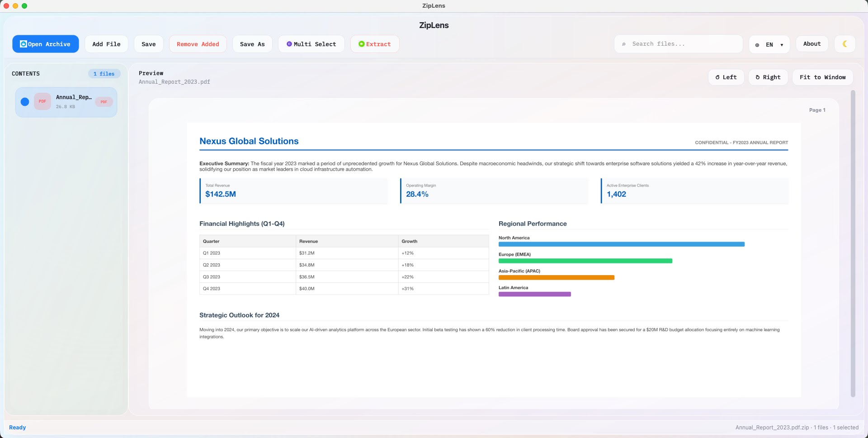
Task: Click the CONTENTS panel header
Action: pyautogui.click(x=26, y=74)
